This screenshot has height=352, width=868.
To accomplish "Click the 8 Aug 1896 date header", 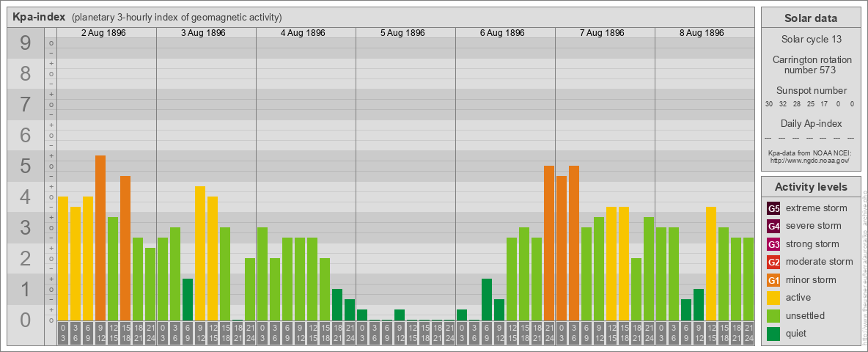I will (702, 33).
